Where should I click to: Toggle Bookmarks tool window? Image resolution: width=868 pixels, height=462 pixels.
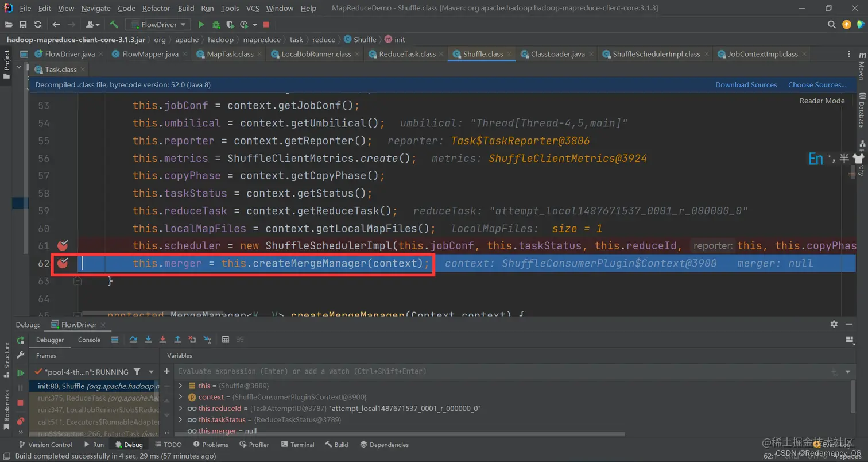[6, 410]
